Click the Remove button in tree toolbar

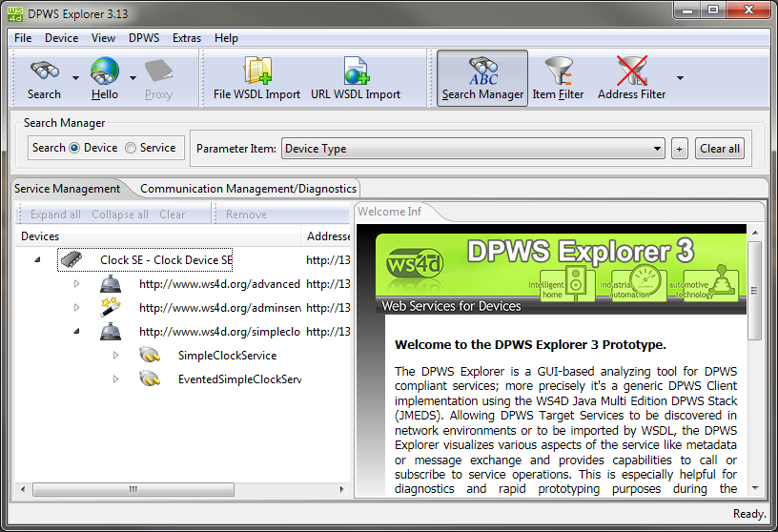246,215
